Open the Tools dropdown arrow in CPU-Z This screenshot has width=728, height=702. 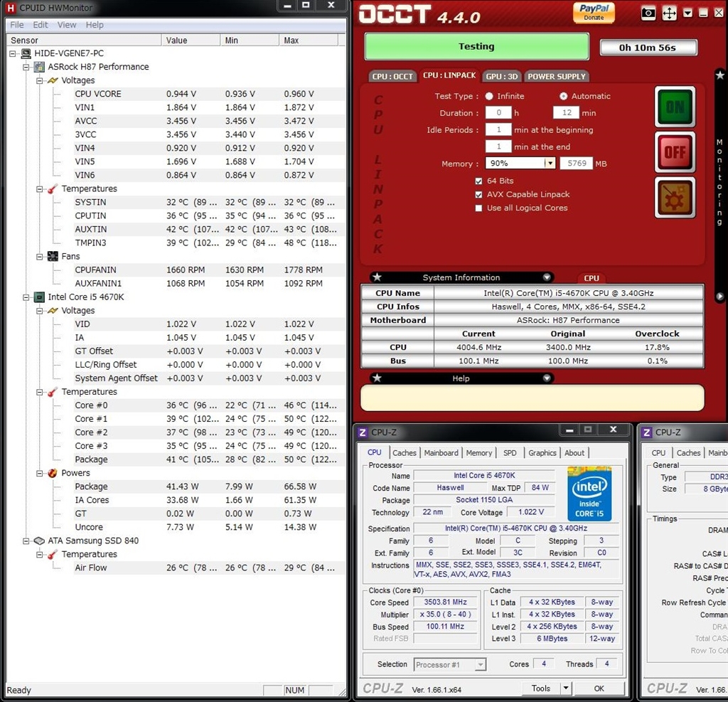point(566,688)
